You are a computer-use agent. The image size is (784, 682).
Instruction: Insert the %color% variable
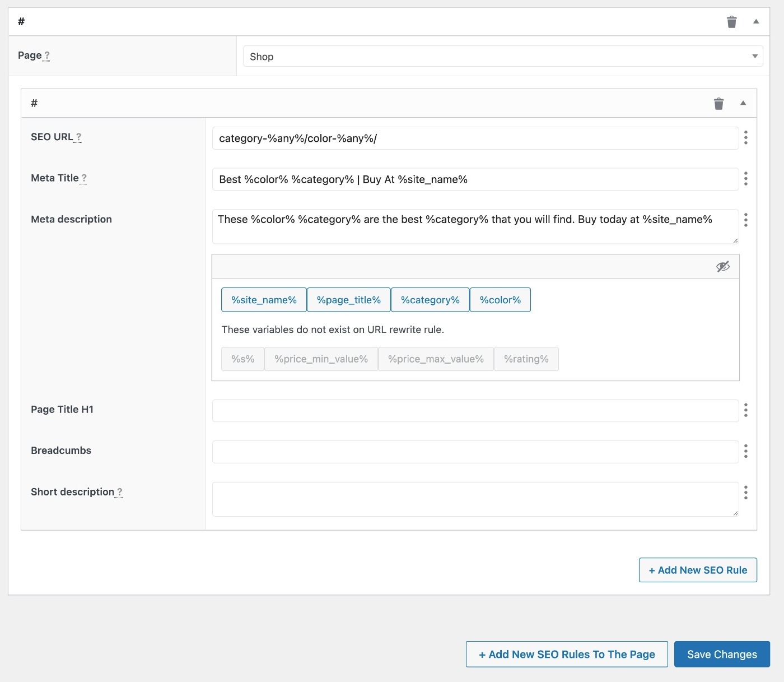[500, 300]
